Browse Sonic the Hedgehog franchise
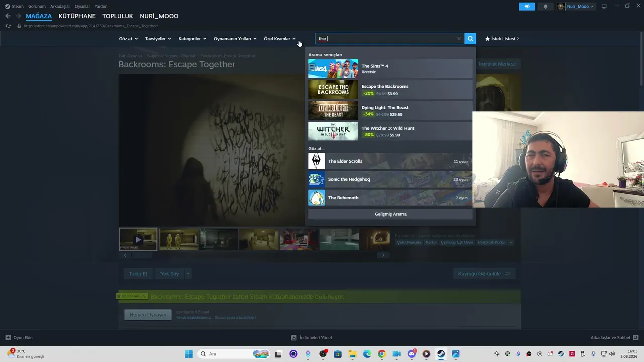 (x=390, y=179)
